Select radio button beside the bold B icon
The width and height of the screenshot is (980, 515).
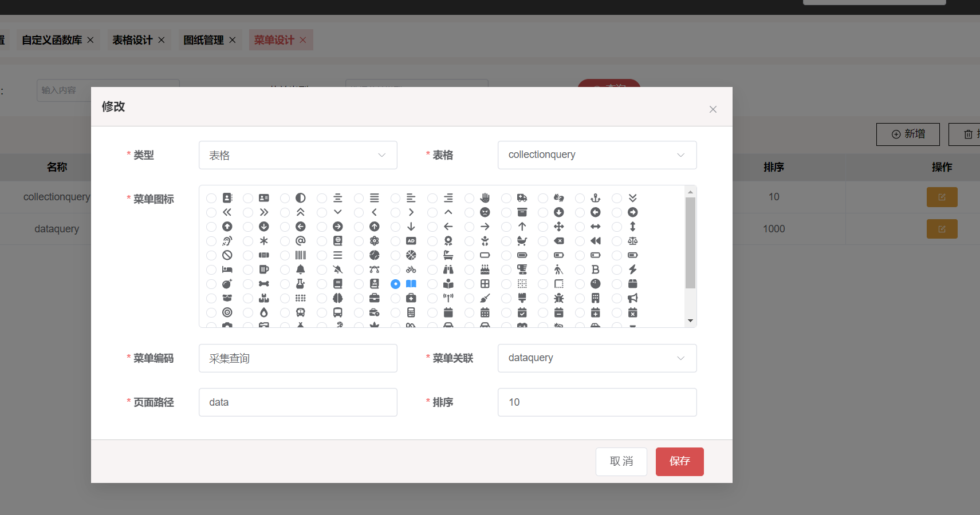580,270
